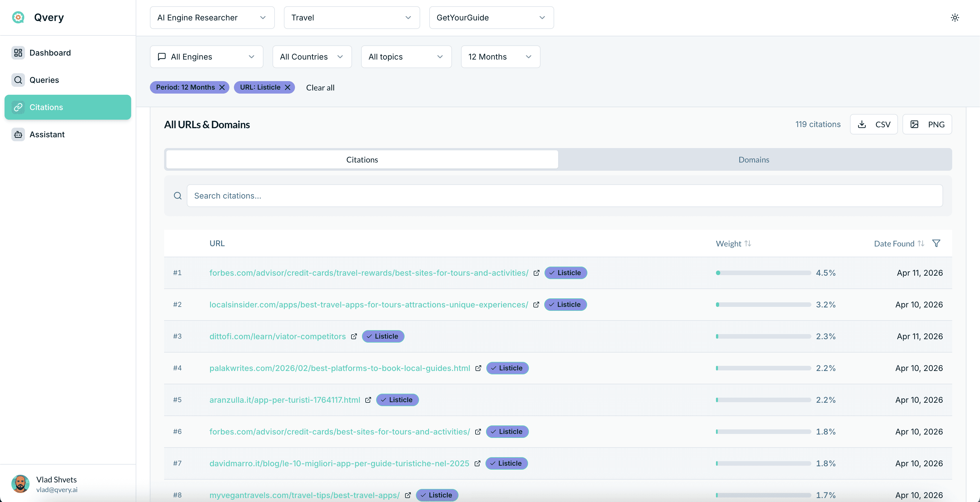
Task: Click the Listicle tag on the localsinsider row
Action: coord(565,305)
